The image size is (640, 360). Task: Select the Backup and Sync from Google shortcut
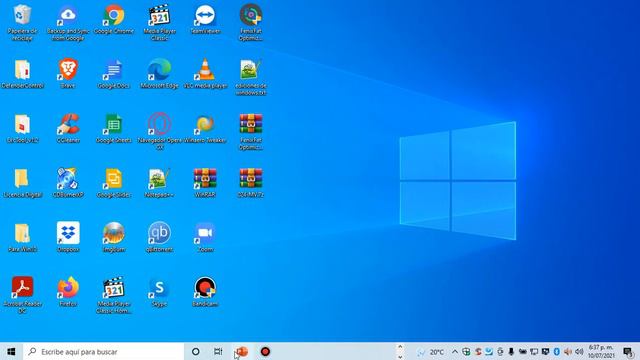pos(68,22)
